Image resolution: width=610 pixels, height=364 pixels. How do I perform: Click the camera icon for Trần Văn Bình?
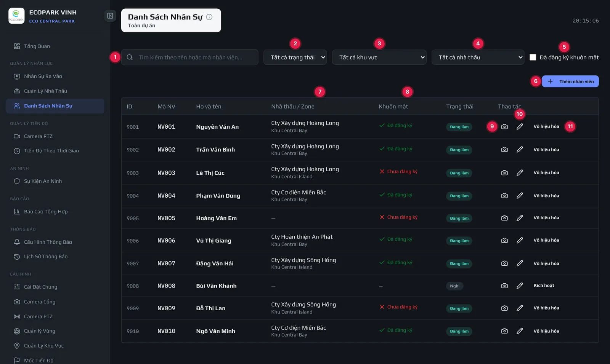coord(504,150)
